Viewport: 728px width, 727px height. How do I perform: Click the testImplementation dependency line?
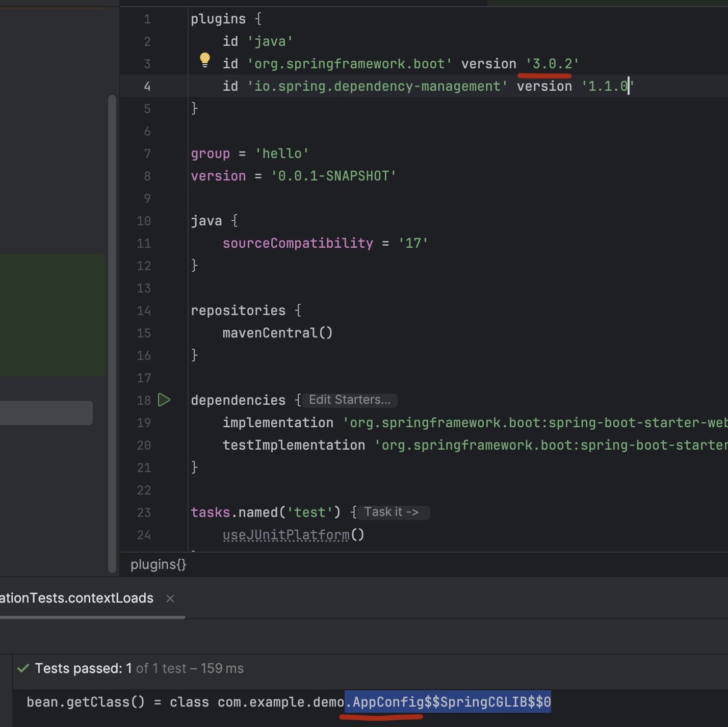[475, 445]
